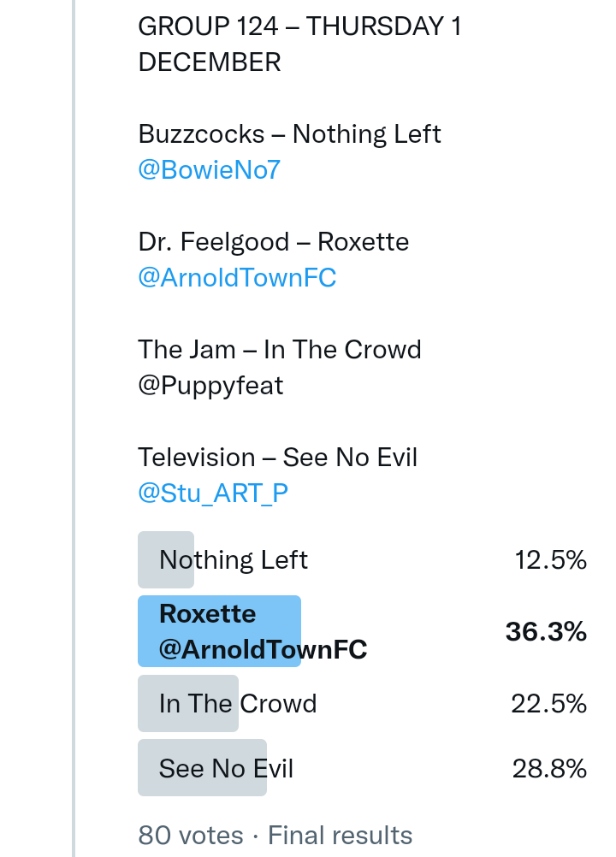Click the 28.8% poll percentage
Screen dimensions: 616x857
click(x=549, y=768)
